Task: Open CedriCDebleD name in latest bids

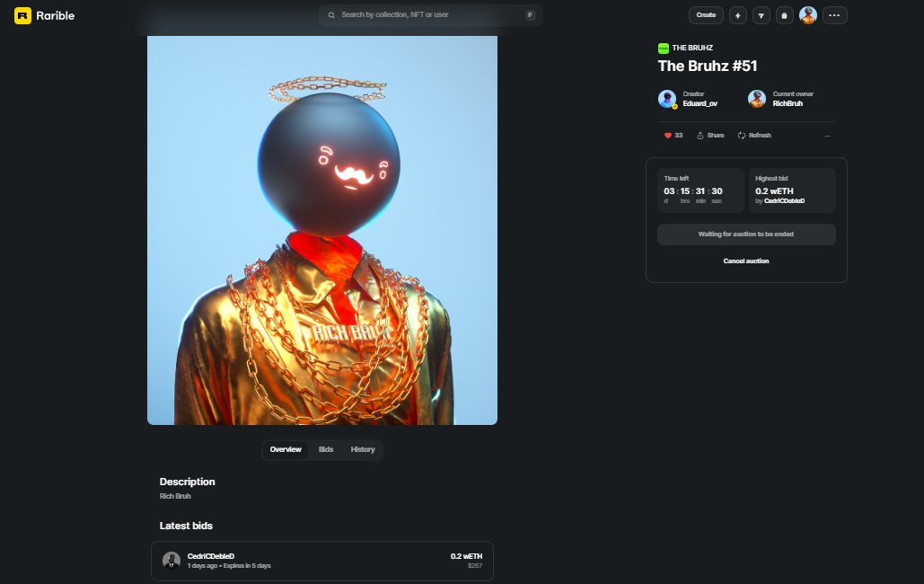Action: [x=211, y=556]
